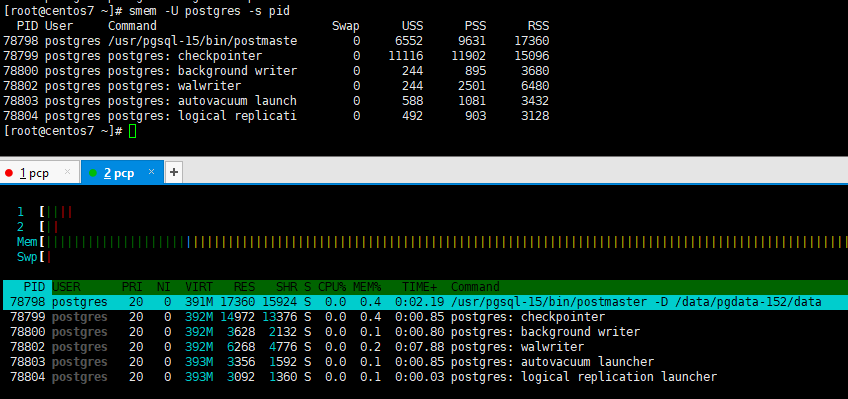848x399 pixels.
Task: Sort htop list by TIME+ column header
Action: click(x=420, y=287)
